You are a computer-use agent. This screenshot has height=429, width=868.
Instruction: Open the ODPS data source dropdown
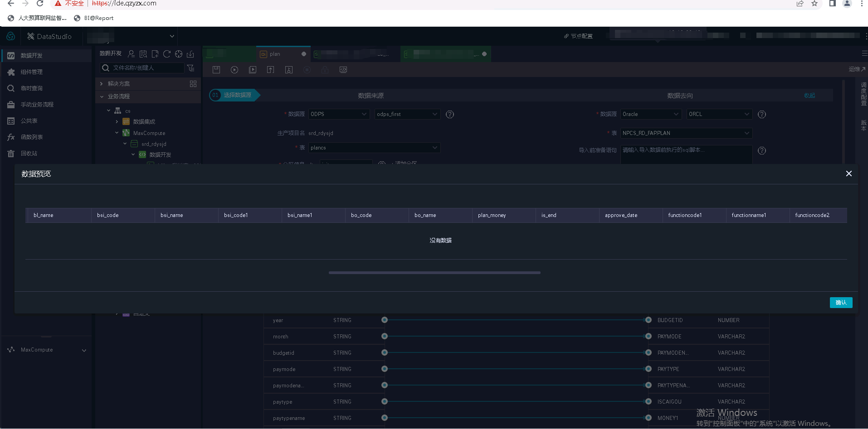(339, 114)
